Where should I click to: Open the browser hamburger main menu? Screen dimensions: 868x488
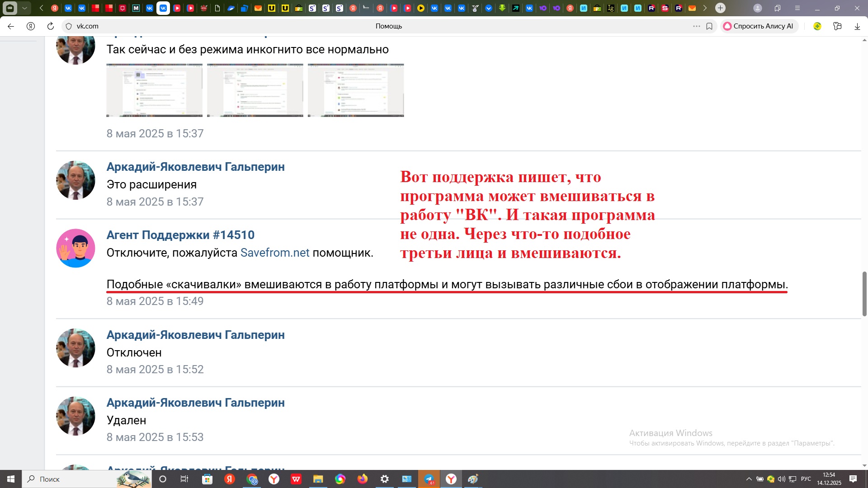797,8
